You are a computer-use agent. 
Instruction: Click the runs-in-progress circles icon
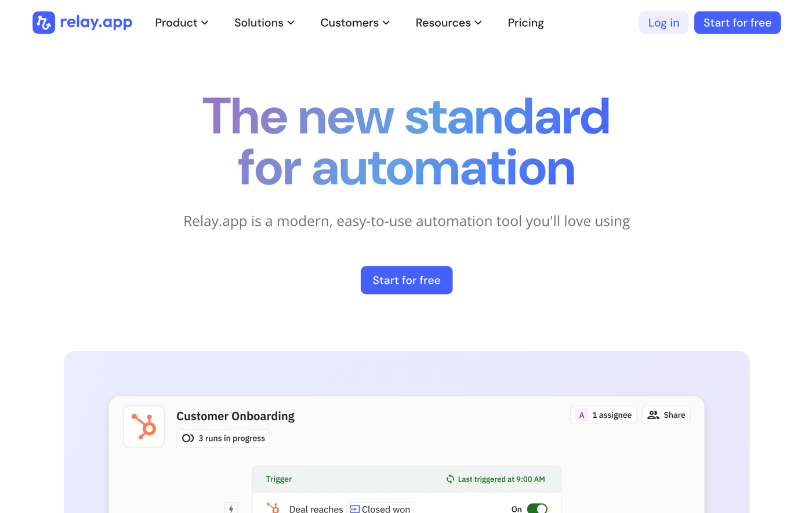[188, 438]
